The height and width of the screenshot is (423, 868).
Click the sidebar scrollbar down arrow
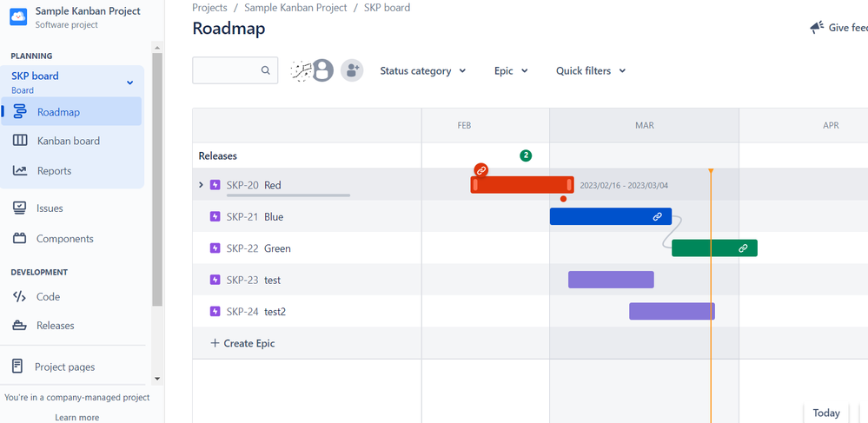click(157, 379)
